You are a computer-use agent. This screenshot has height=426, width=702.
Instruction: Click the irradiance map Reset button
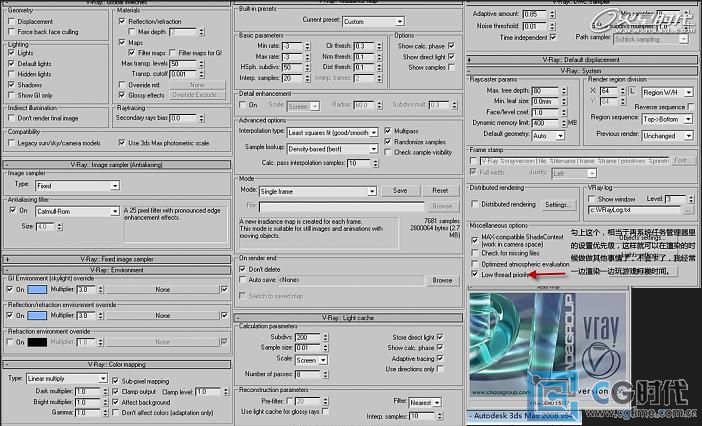pyautogui.click(x=440, y=191)
